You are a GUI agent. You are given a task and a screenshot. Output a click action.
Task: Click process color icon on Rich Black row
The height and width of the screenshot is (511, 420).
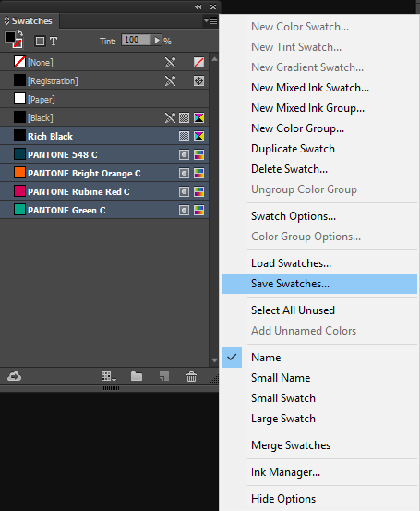tap(185, 136)
